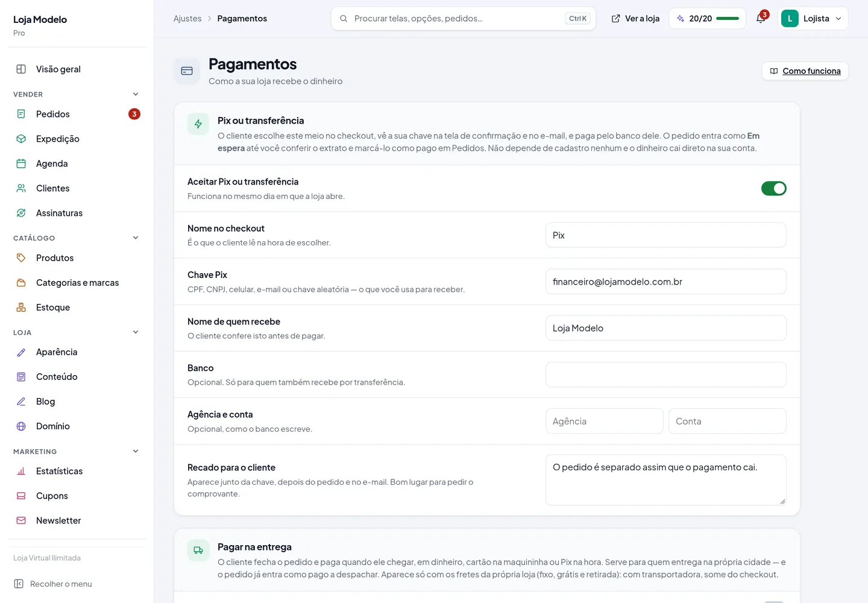Click the Estoque boxes icon
This screenshot has width=868, height=603.
21,308
